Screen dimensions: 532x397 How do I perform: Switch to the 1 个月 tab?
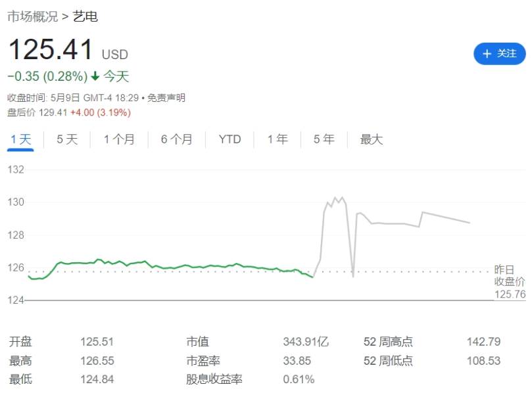[x=119, y=139]
